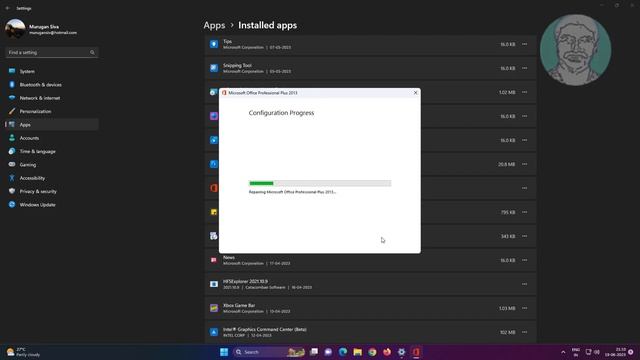Open the weather widget in taskbar

click(24, 352)
